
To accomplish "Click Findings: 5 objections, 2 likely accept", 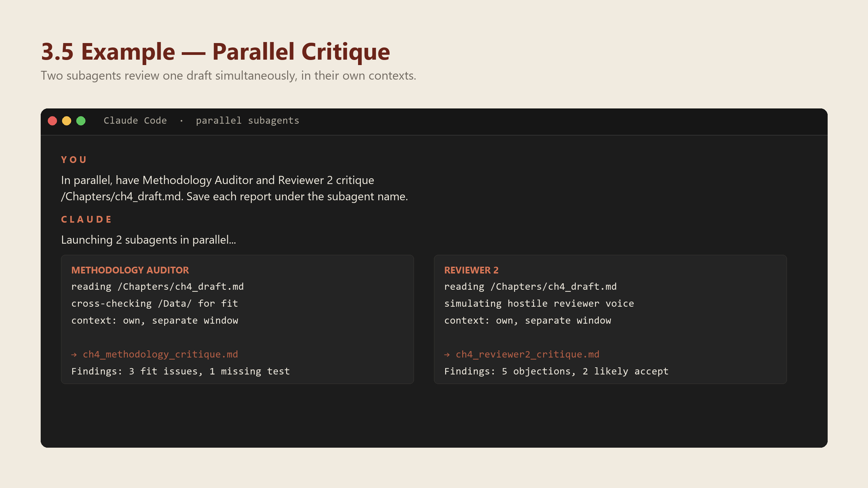I will coord(556,372).
